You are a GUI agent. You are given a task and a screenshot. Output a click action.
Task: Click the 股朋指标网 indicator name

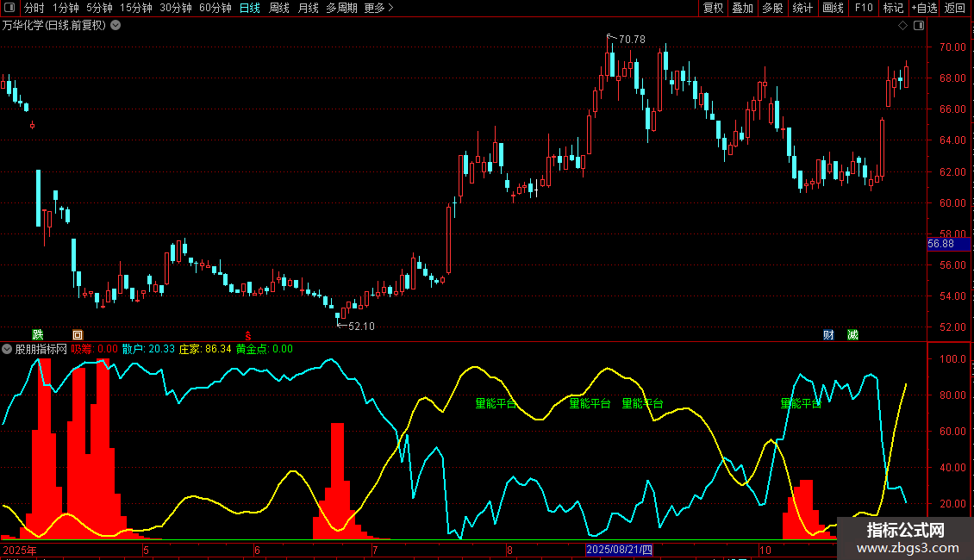[41, 349]
